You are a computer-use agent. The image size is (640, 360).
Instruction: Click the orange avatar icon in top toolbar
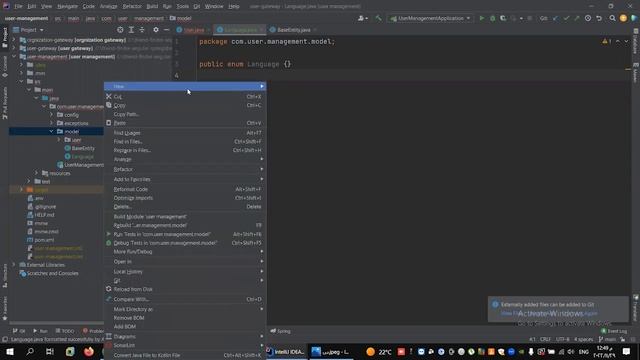point(623,18)
